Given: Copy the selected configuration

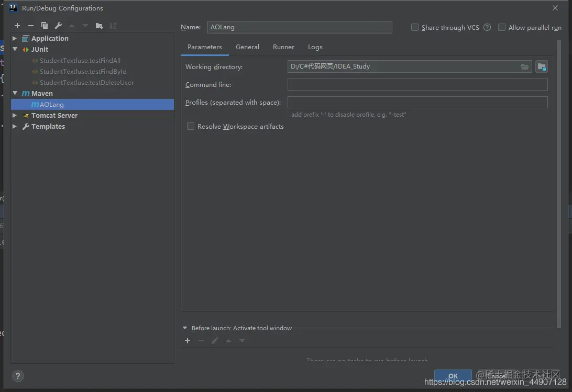Looking at the screenshot, I should 45,26.
